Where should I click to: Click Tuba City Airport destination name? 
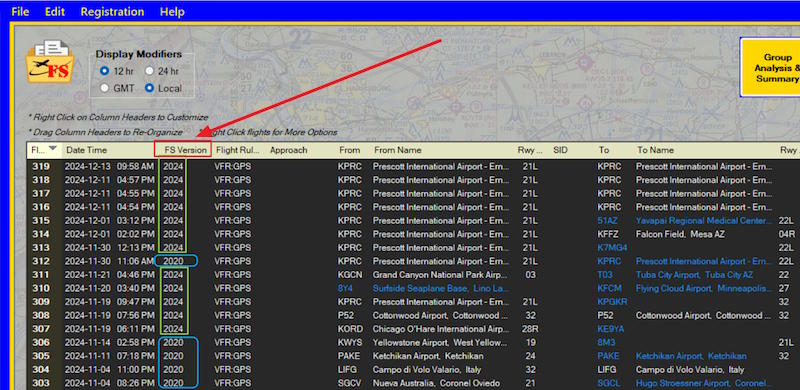[694, 275]
